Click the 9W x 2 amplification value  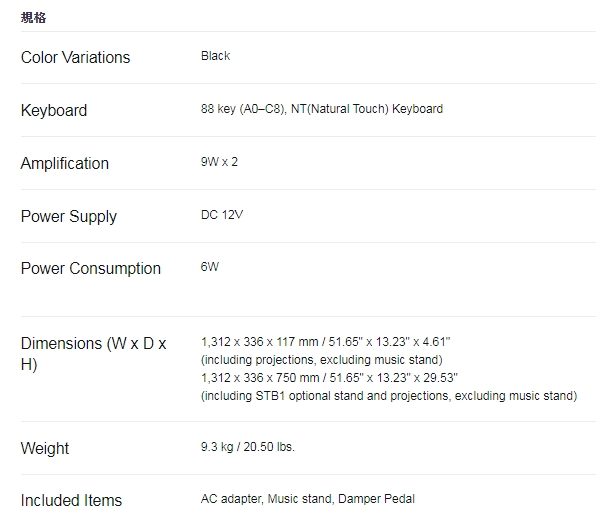coord(219,162)
